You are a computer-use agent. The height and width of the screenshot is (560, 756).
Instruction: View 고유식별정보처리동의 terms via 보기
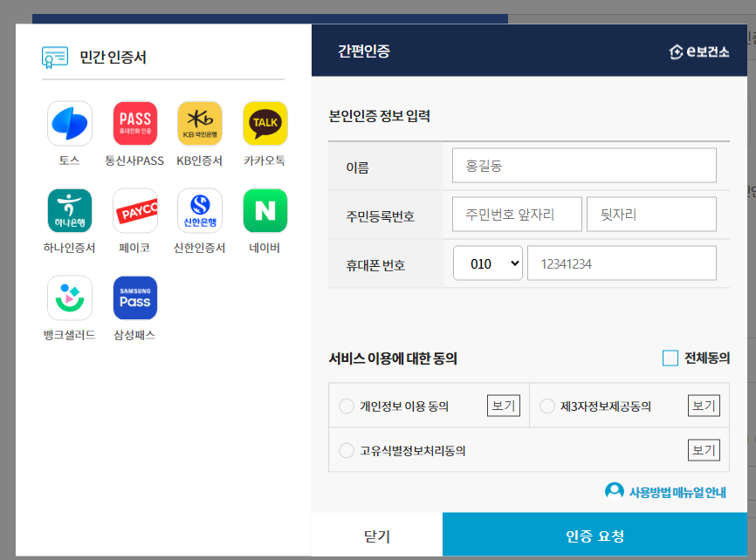pos(704,449)
